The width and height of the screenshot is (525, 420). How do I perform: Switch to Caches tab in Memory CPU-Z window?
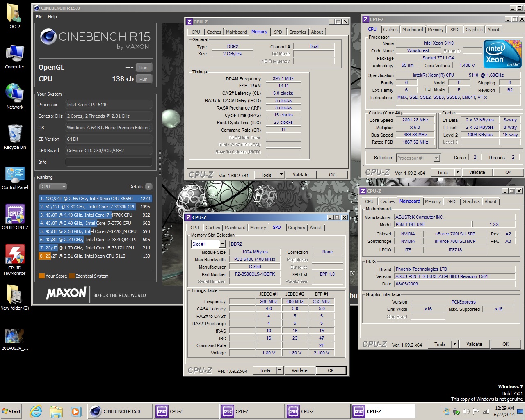[x=214, y=32]
